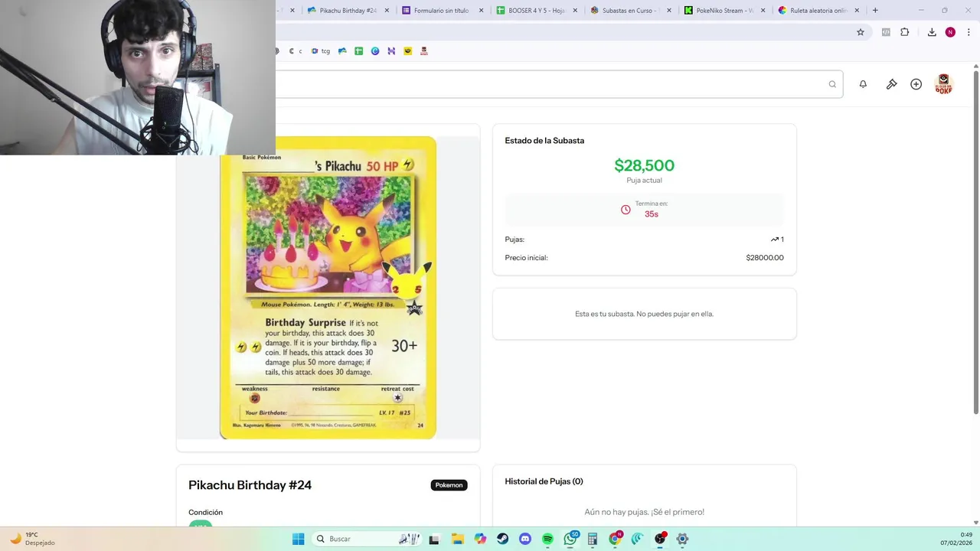This screenshot has height=551, width=980.
Task: Click the Pikachu Birthday card image
Action: (x=328, y=288)
